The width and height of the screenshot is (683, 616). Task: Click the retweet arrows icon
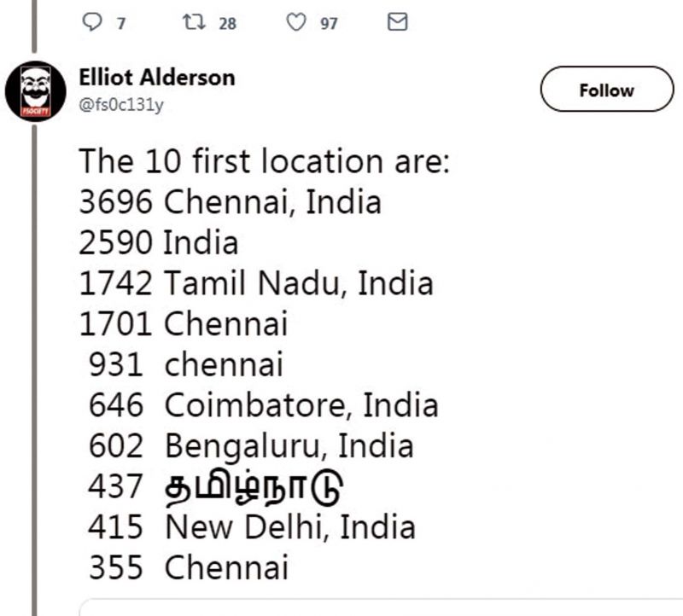[194, 22]
